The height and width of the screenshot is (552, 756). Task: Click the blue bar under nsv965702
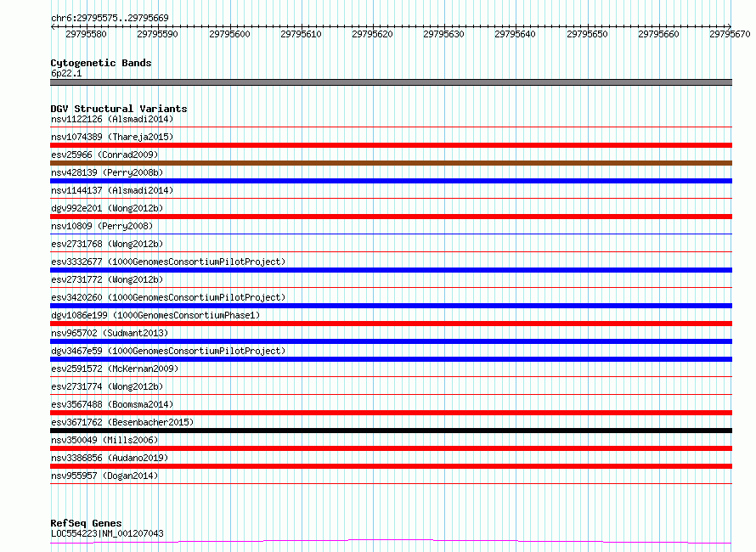tap(391, 341)
